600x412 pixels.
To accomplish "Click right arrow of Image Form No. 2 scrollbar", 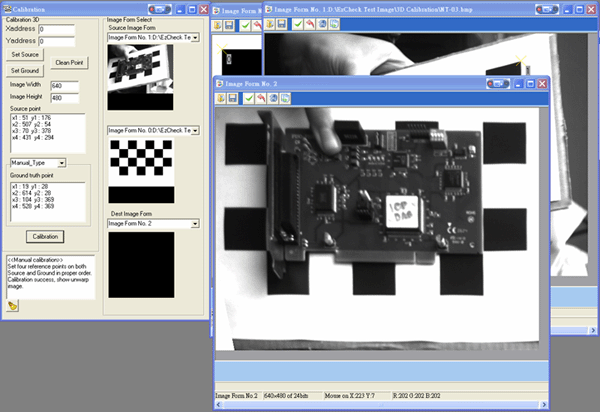I will tap(544, 405).
